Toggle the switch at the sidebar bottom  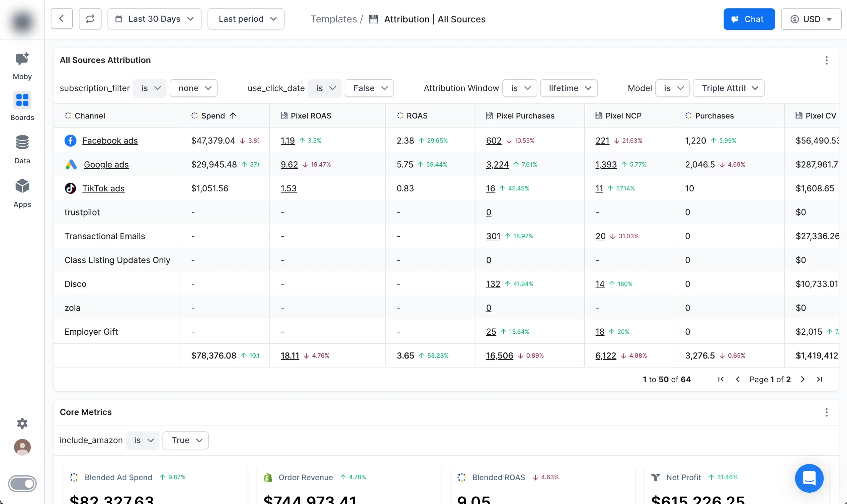coord(22,484)
